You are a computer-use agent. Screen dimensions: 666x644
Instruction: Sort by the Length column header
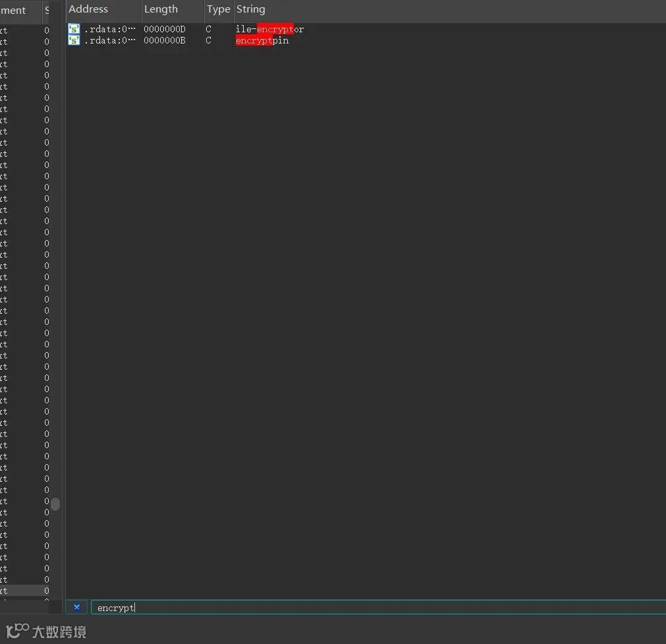[173, 9]
